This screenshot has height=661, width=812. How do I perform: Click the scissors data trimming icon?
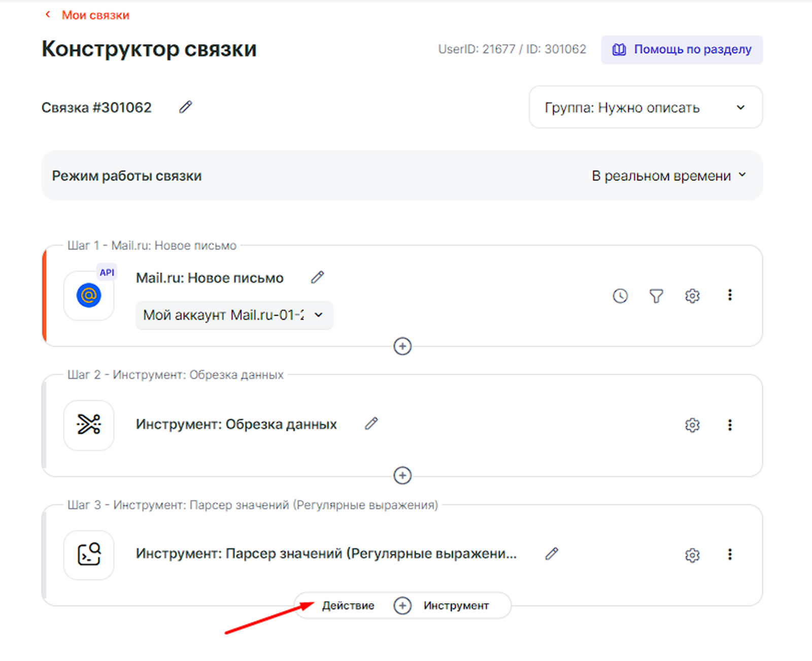[89, 425]
